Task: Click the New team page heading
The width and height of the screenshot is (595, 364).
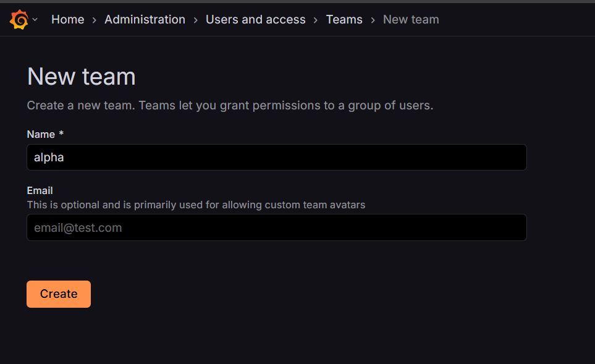Action: [81, 77]
